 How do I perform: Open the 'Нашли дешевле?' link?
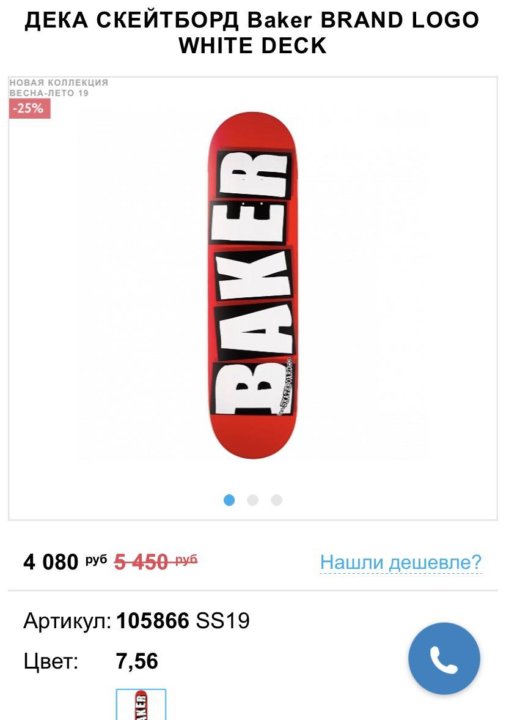coord(401,562)
